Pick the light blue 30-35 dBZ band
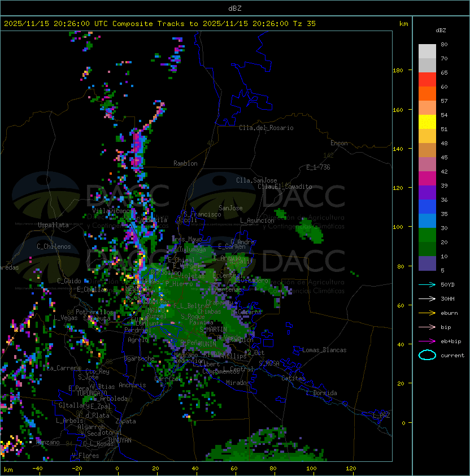The width and height of the screenshot is (470, 476). click(427, 220)
